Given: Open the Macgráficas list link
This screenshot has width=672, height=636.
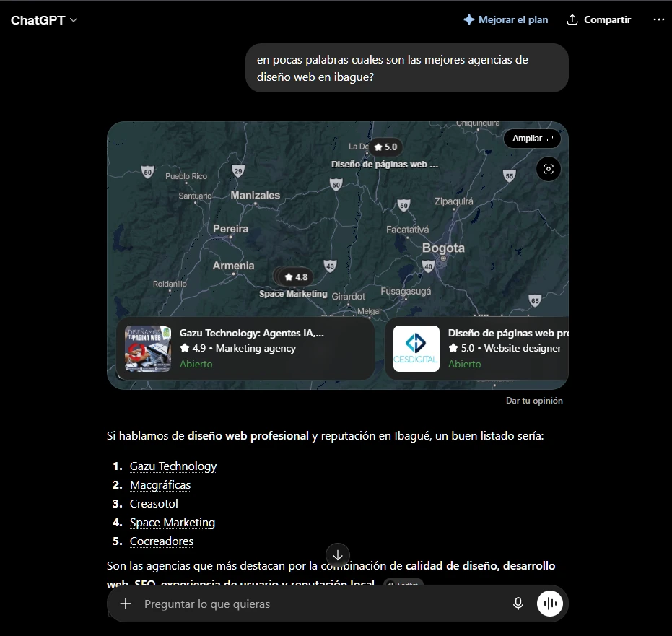Looking at the screenshot, I should (160, 484).
